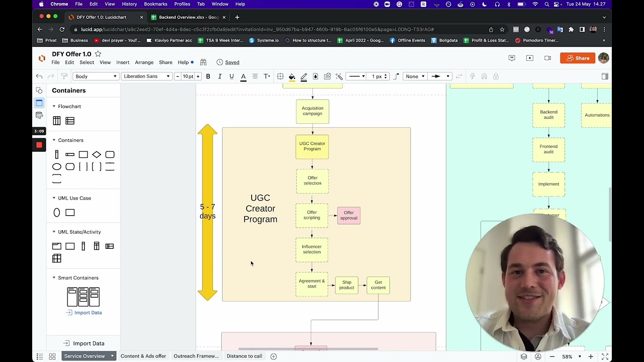
Task: Star the DFY Offer 1.0 document
Action: [98, 54]
